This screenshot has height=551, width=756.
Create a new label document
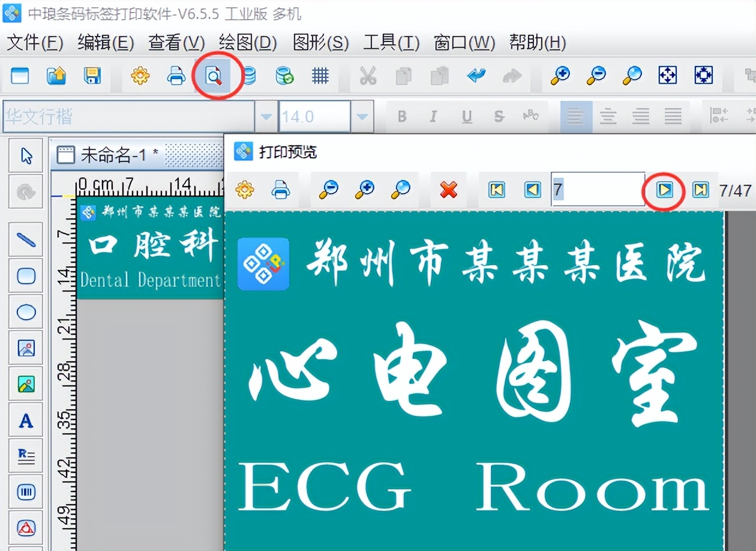(x=20, y=76)
